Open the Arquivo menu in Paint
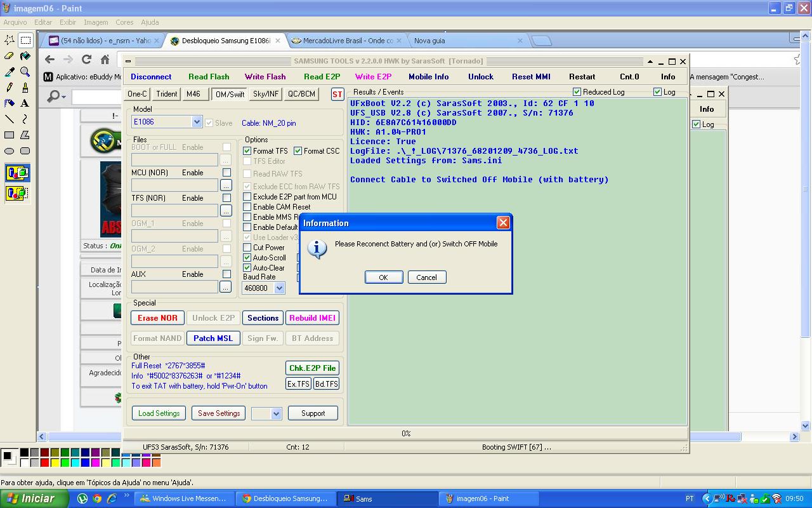The height and width of the screenshot is (508, 812). (x=15, y=22)
